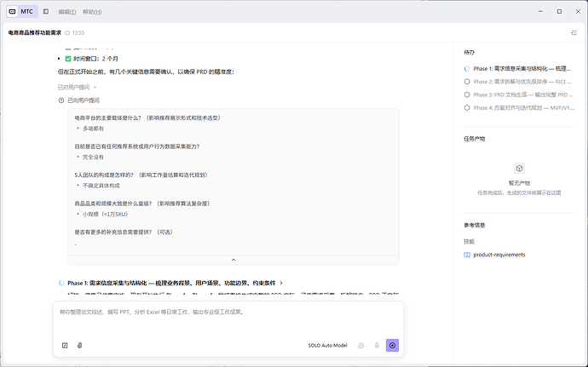
Task: Click the 参考信息 section heading
Action: 474,226
